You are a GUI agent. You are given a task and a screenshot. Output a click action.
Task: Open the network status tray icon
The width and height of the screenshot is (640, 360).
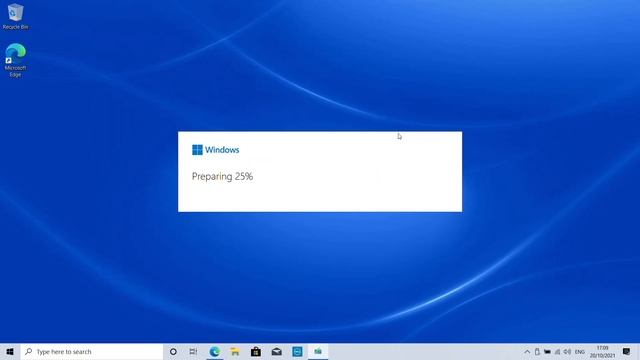point(558,352)
